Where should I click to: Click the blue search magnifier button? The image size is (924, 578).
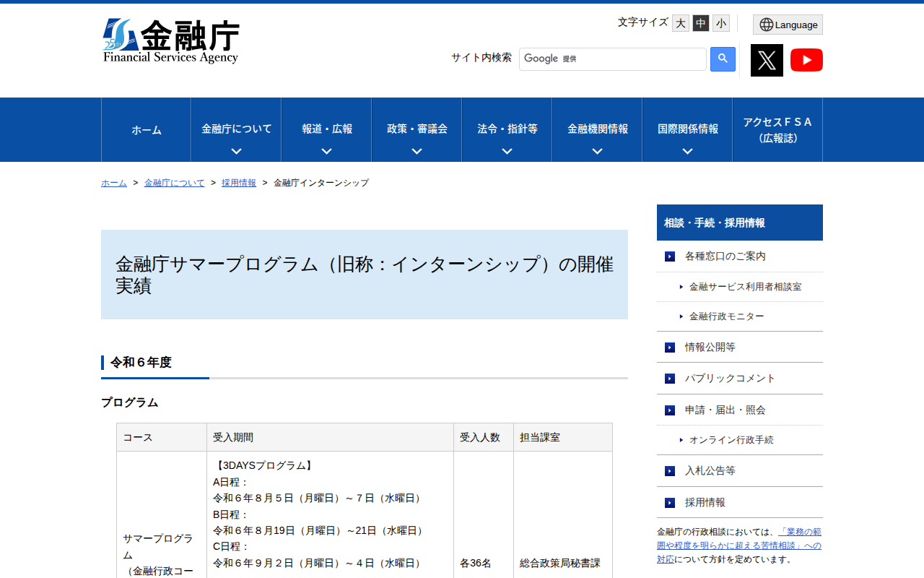point(723,59)
